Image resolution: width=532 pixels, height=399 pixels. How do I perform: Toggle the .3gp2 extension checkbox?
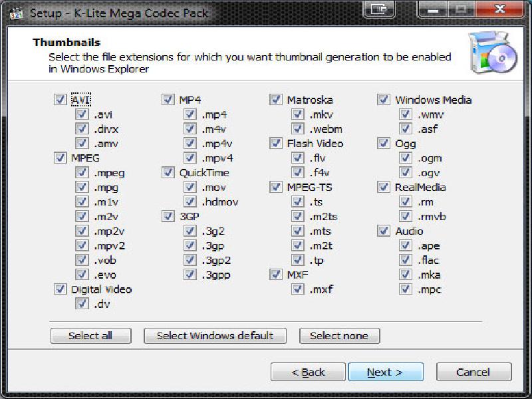pos(190,260)
